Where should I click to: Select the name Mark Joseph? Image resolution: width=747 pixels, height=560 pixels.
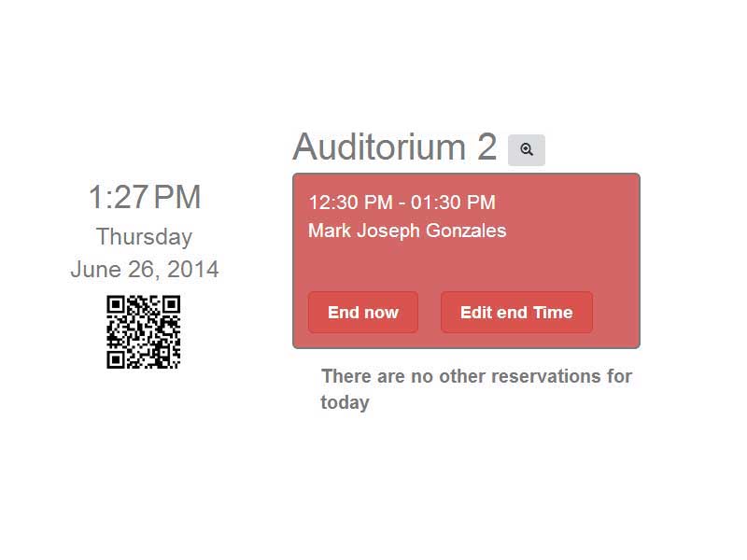364,231
